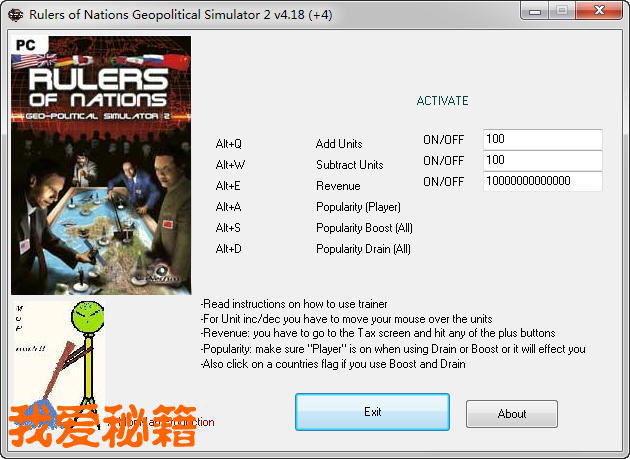
Task: Minimize the trainer window
Action: pyautogui.click(x=534, y=11)
